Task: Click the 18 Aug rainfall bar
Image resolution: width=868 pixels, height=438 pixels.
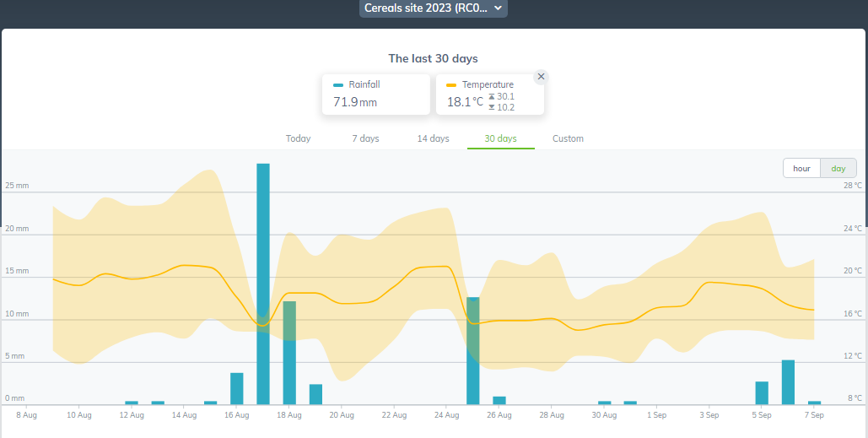Action: point(289,354)
